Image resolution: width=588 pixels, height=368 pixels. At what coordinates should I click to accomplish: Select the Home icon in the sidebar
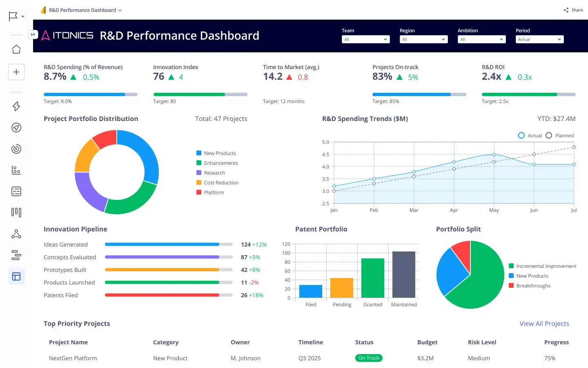coord(16,49)
